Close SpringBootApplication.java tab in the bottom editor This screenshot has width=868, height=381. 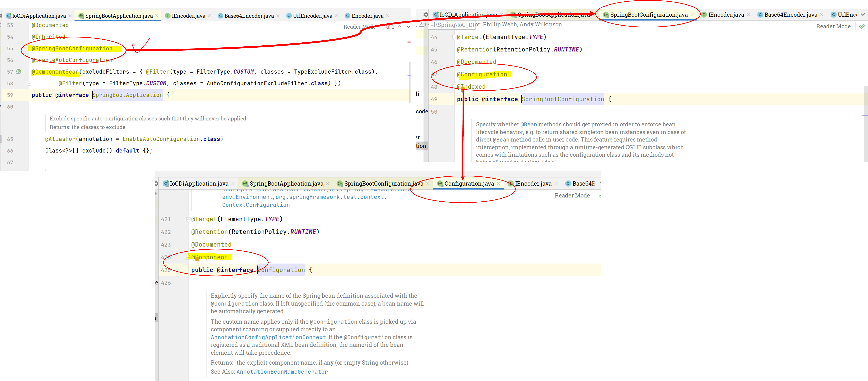[328, 184]
